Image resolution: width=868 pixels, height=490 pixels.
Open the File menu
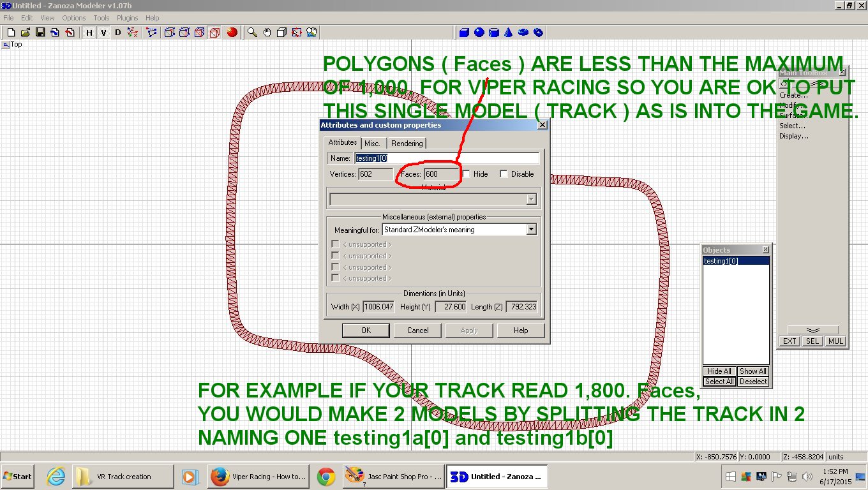(8, 18)
